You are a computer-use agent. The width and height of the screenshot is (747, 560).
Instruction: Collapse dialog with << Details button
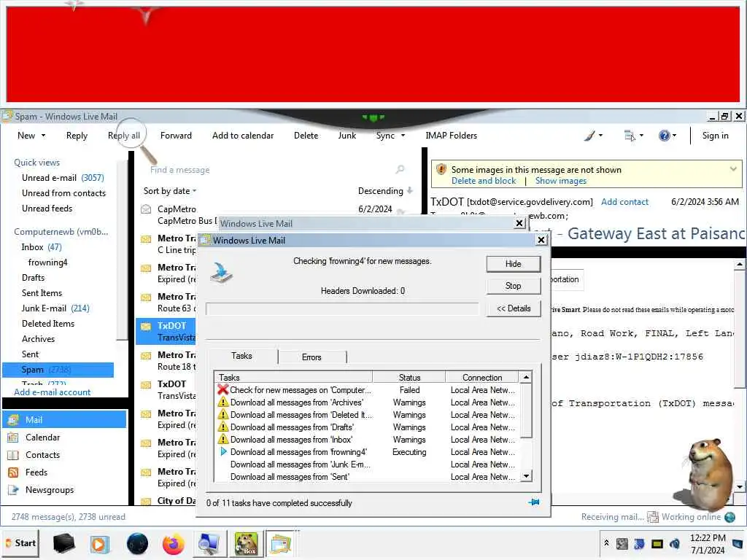tap(514, 308)
